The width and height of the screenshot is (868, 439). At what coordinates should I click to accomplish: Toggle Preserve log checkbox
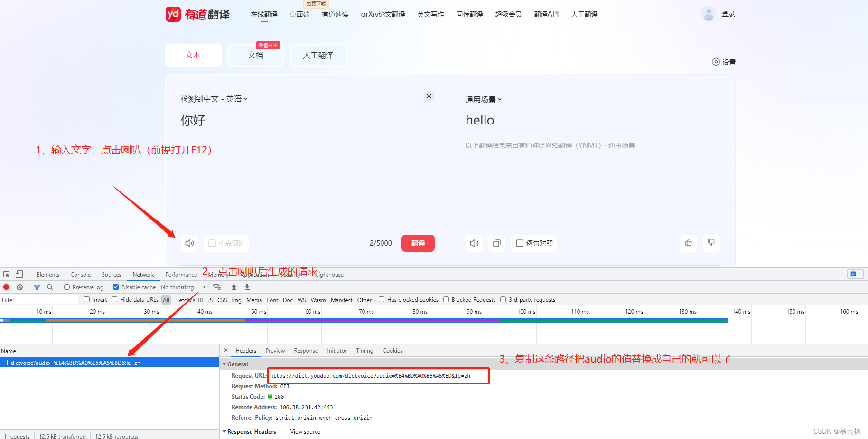67,287
